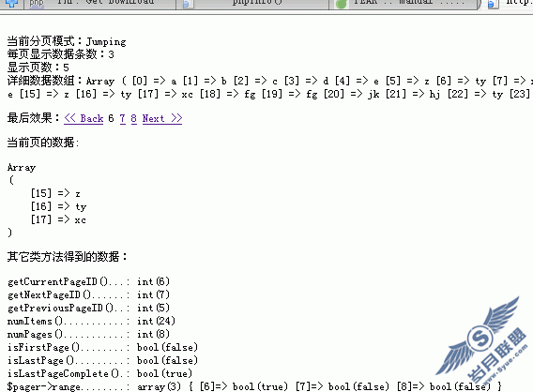Follow the Next >> pager link
The width and height of the screenshot is (533, 392).
point(162,118)
